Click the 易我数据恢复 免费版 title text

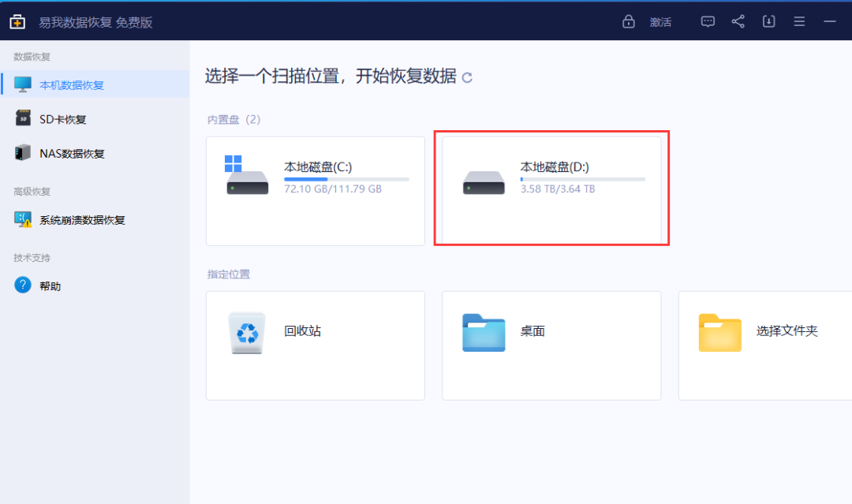[95, 22]
